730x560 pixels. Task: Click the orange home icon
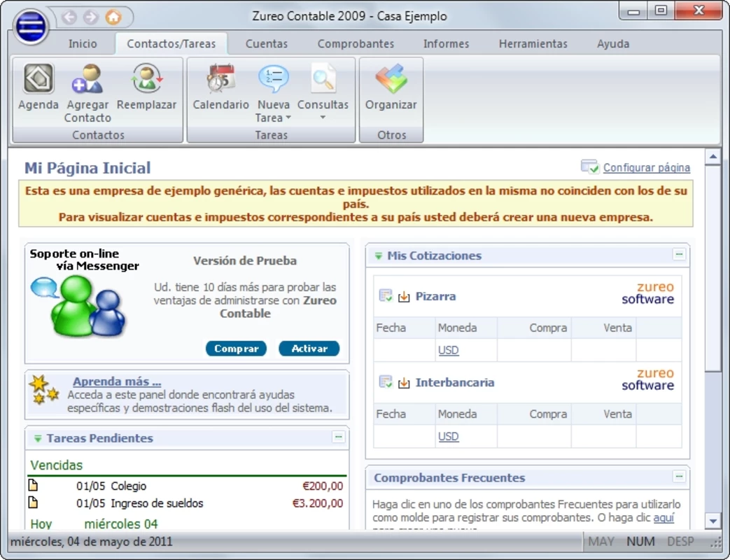(x=113, y=17)
